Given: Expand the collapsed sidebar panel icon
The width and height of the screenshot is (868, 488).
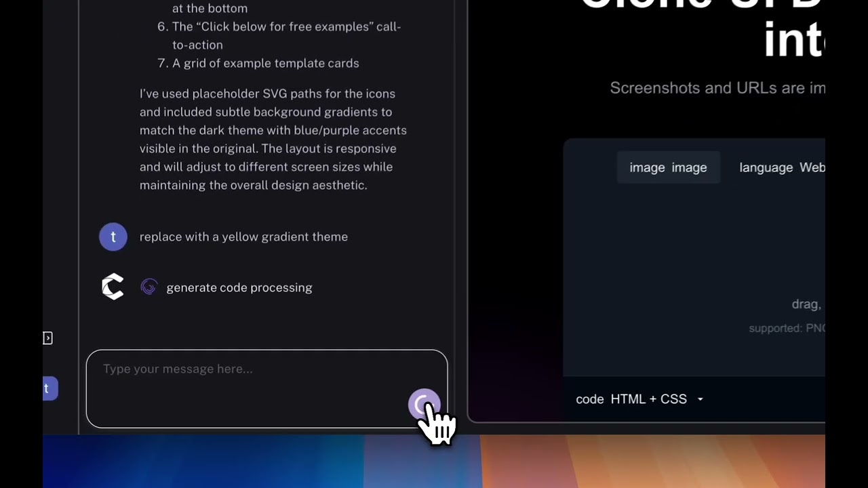Looking at the screenshot, I should click(x=47, y=338).
